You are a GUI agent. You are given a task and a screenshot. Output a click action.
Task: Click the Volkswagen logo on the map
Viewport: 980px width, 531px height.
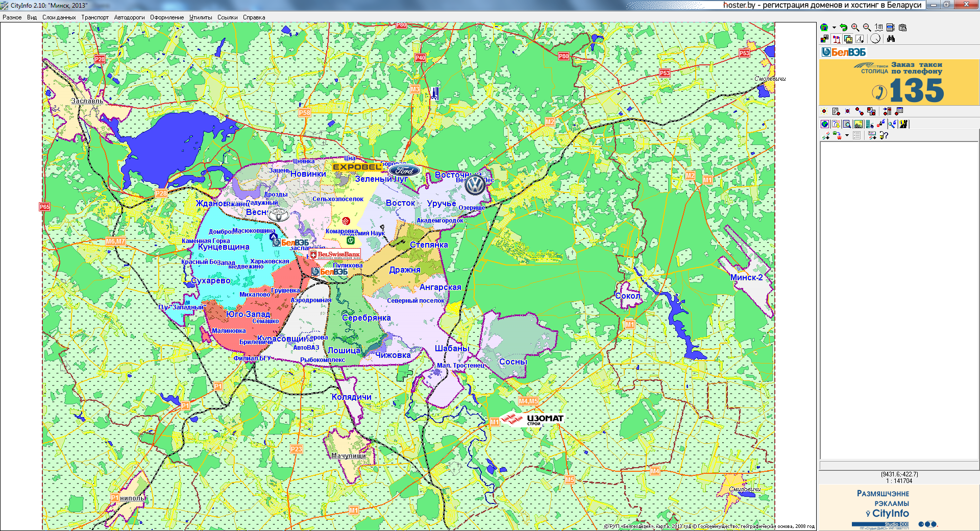point(475,184)
